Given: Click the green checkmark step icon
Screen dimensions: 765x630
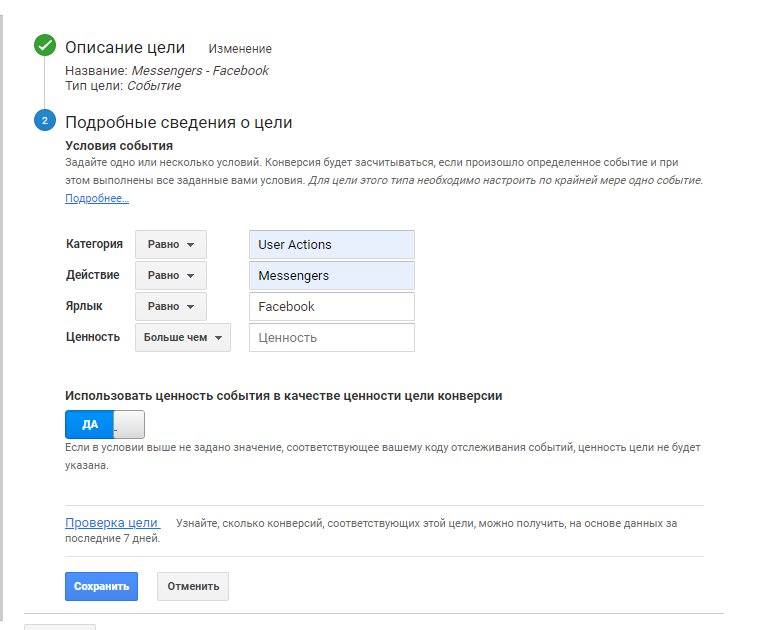Looking at the screenshot, I should tap(44, 46).
